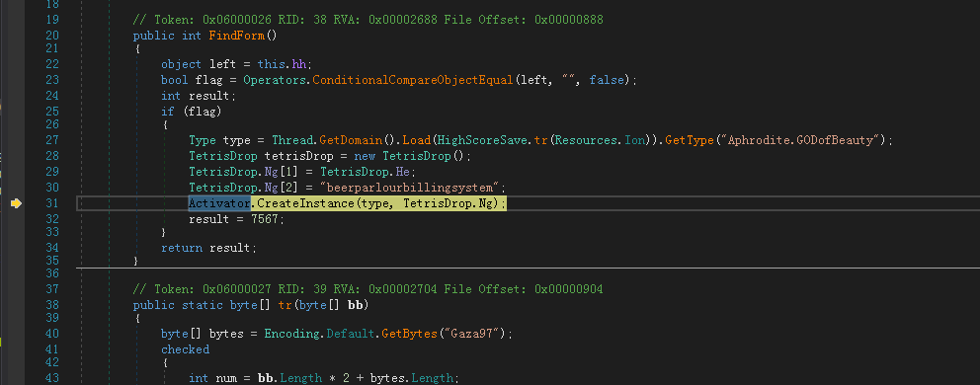Click the He field on line 29
Screen dimensions: 980x385
(x=402, y=171)
